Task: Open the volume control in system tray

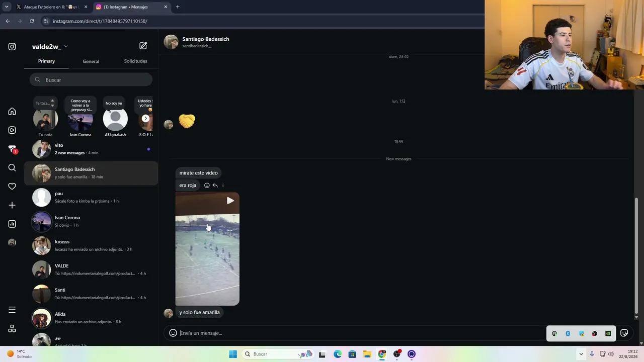Action: click(611, 354)
